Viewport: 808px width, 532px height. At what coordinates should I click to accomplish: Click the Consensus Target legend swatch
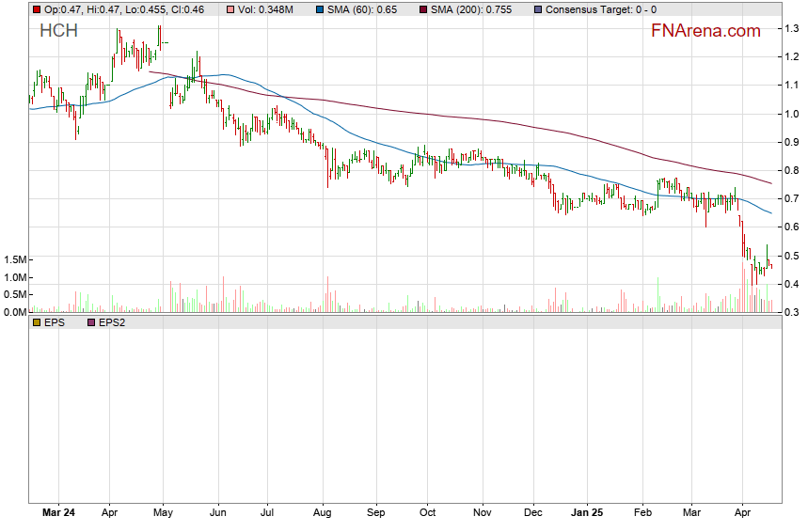click(x=537, y=9)
